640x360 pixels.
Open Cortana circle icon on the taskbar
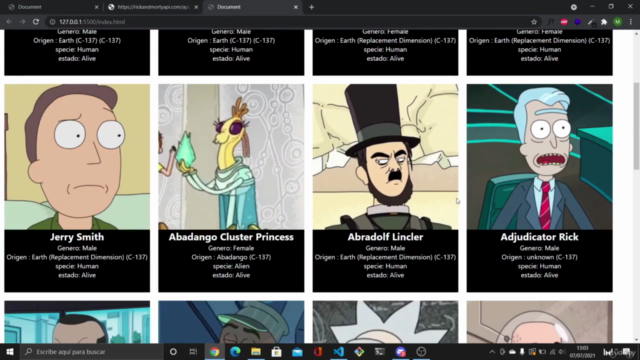pyautogui.click(x=173, y=351)
